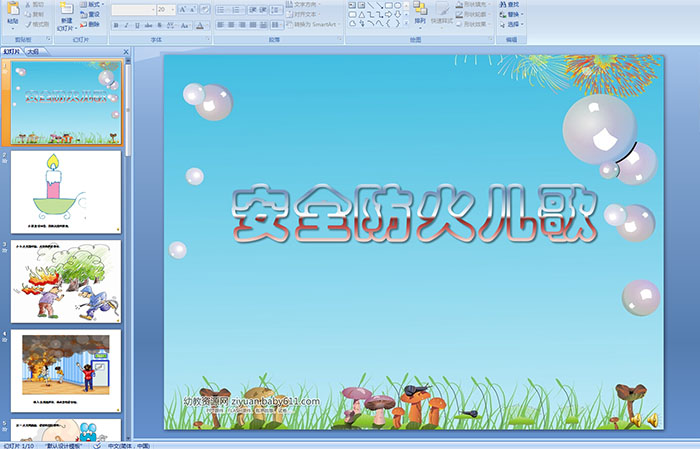Click the Copy (复制) command
The width and height of the screenshot is (700, 449).
35,14
